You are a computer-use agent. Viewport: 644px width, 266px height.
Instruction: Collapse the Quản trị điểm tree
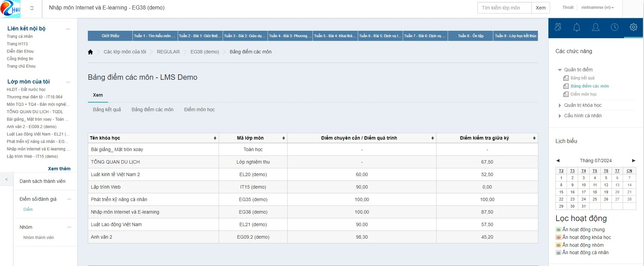(560, 70)
